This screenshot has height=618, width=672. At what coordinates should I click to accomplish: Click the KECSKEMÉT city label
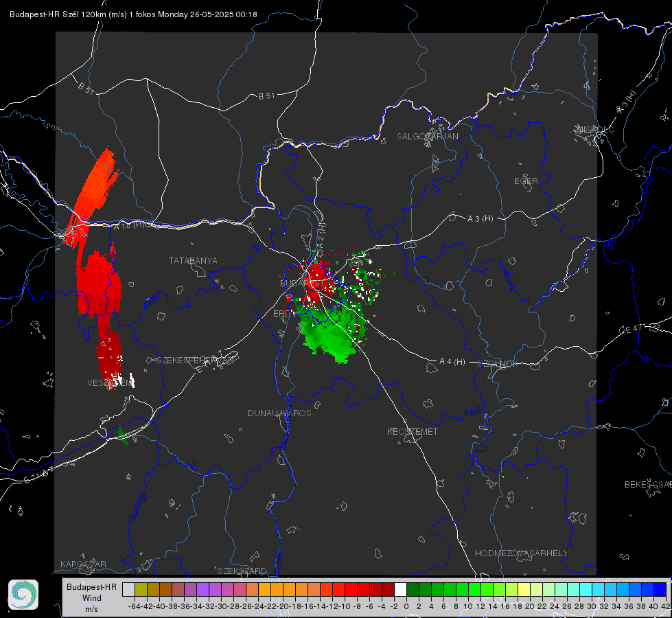[x=413, y=431]
